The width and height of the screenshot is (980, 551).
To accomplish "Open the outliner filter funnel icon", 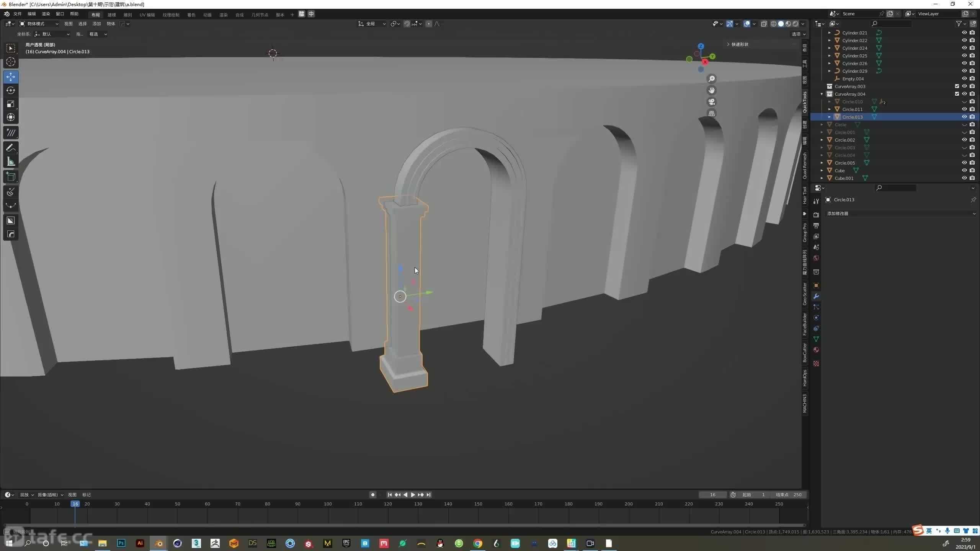I will pos(959,24).
